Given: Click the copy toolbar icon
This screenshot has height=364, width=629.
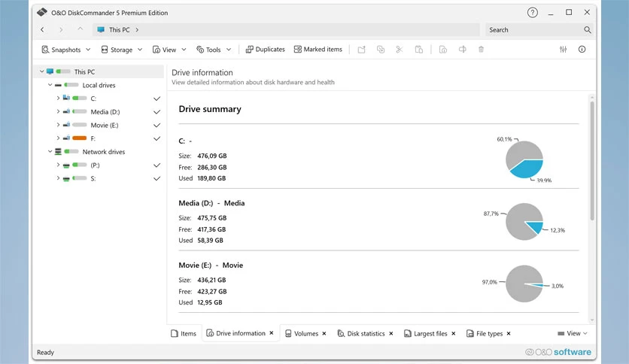Looking at the screenshot, I should coord(381,50).
